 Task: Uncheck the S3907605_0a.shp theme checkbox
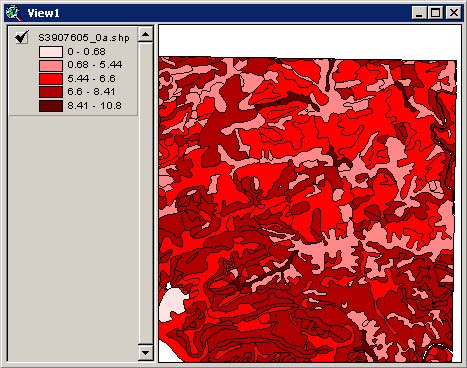click(x=22, y=37)
